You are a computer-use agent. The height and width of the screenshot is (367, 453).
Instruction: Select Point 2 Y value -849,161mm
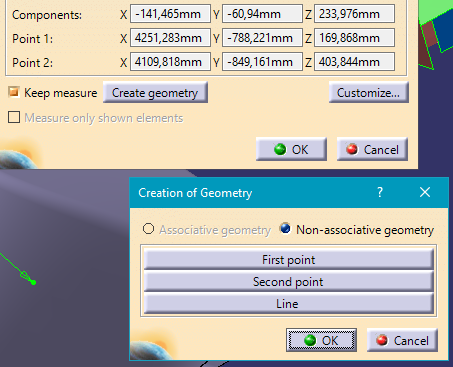262,62
